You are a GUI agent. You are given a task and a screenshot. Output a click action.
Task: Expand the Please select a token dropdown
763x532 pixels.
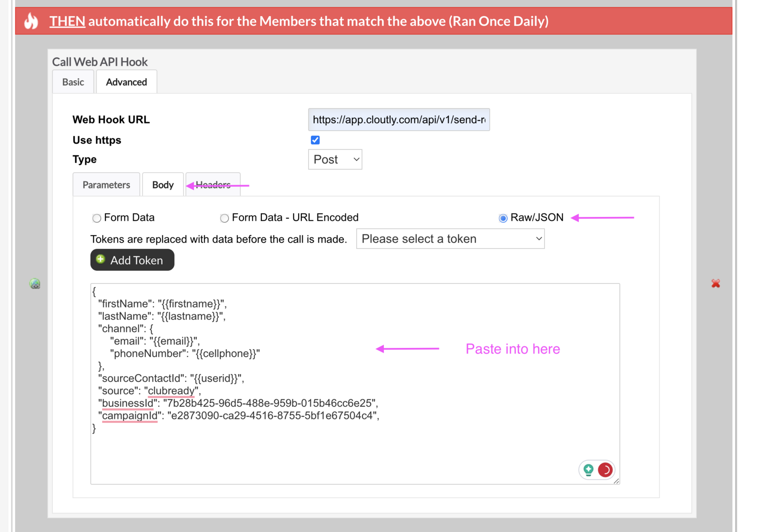[450, 239]
